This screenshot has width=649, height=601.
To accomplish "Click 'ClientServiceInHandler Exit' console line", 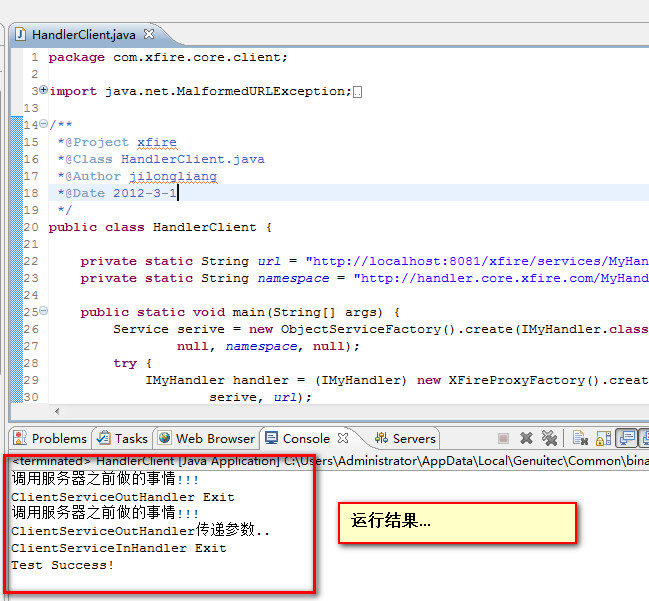I will (119, 548).
